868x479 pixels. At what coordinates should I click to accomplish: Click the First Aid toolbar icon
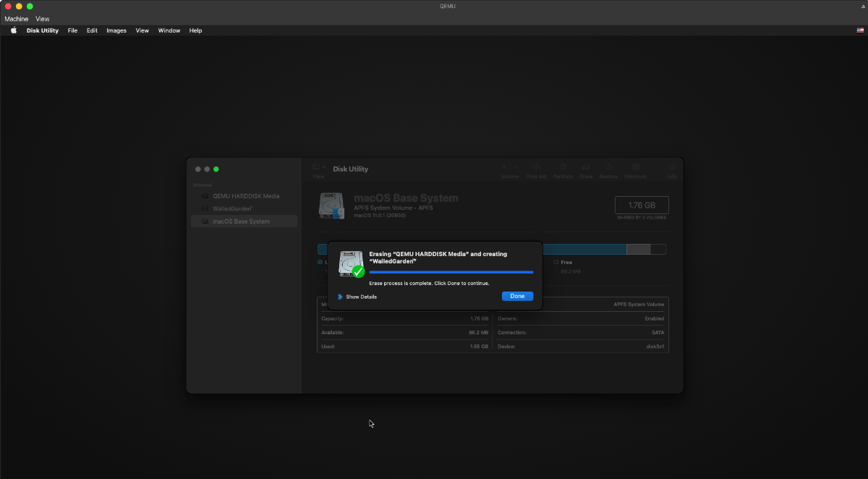point(536,167)
